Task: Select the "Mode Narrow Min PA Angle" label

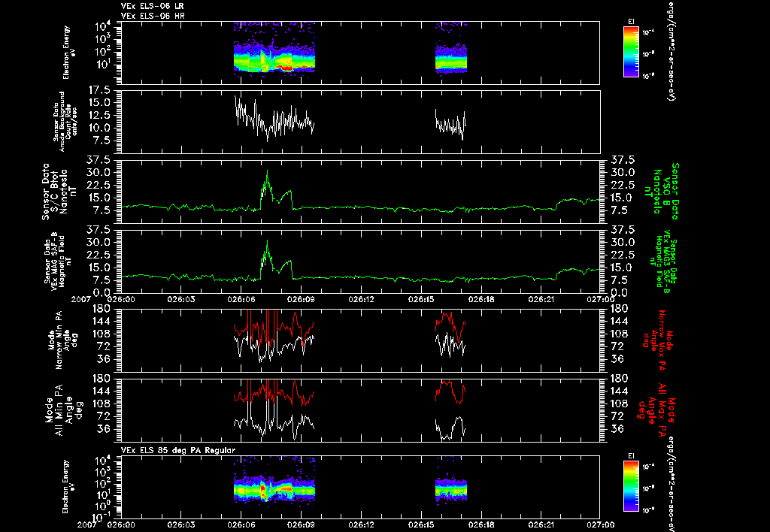Action: click(62, 340)
